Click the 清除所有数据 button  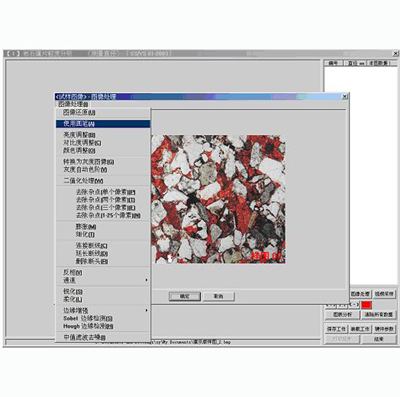pyautogui.click(x=378, y=315)
